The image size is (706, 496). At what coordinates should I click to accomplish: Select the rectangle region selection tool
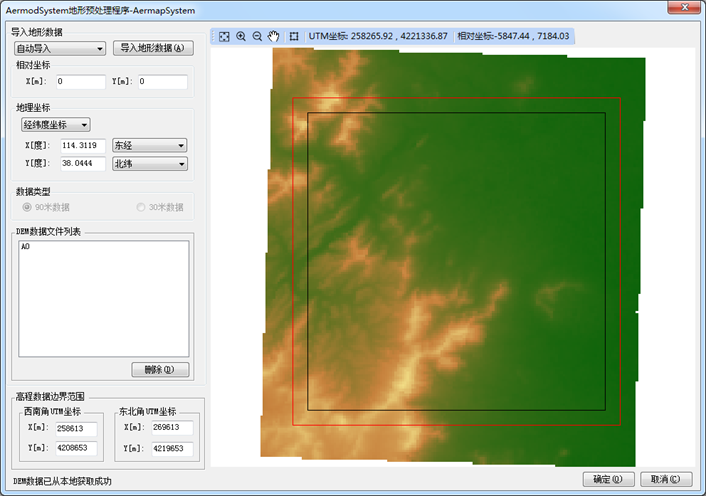294,36
